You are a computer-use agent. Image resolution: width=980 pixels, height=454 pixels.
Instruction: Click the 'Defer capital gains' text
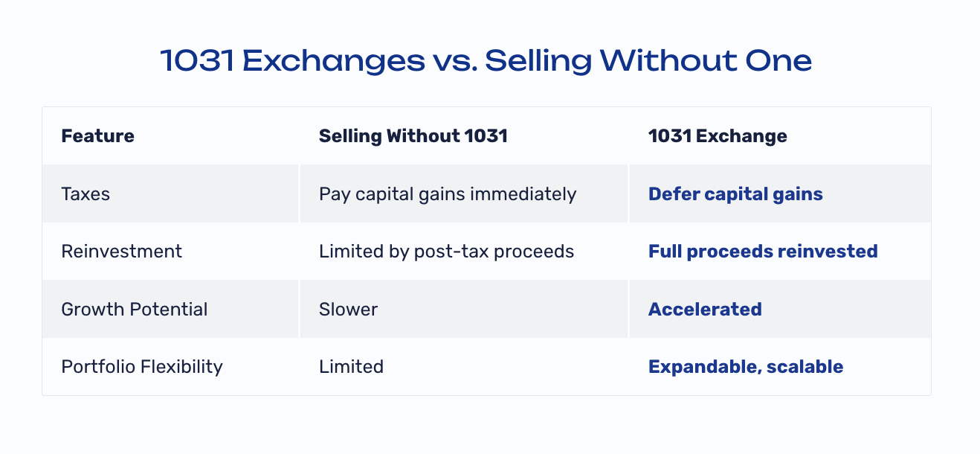(x=735, y=194)
